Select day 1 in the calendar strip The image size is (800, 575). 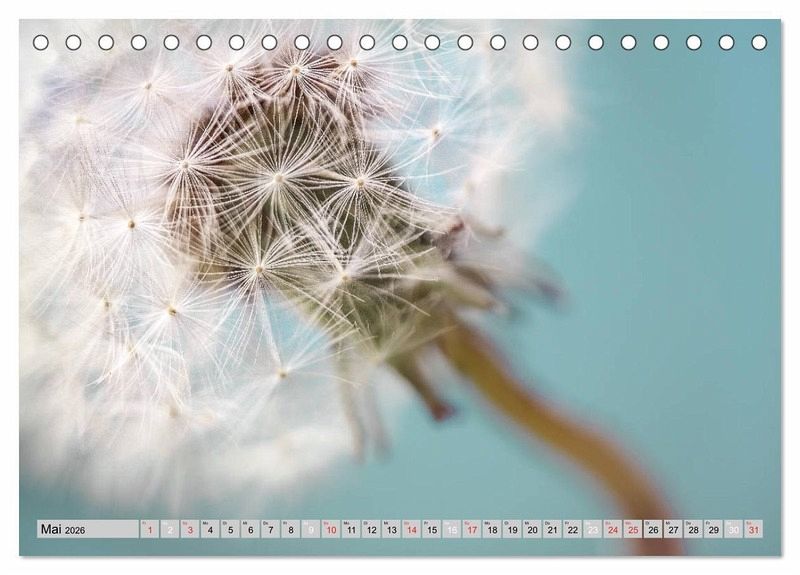pyautogui.click(x=150, y=530)
